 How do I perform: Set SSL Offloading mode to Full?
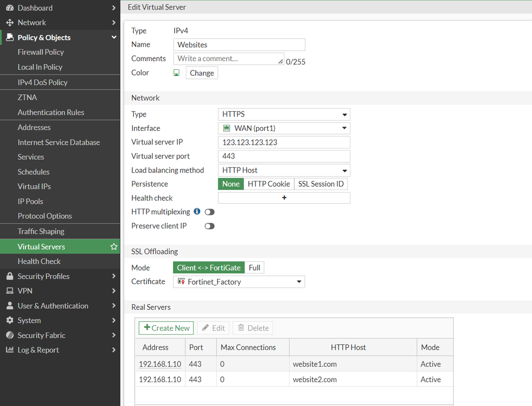[254, 268]
